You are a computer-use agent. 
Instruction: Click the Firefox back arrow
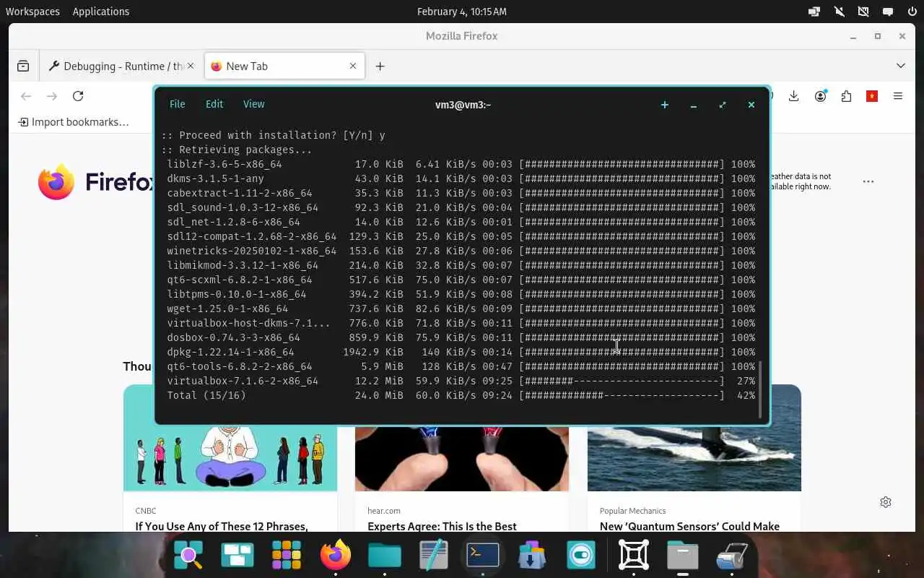tap(26, 96)
